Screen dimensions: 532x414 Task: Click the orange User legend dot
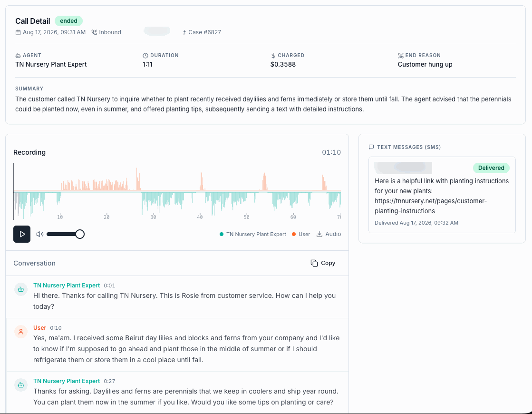(294, 234)
